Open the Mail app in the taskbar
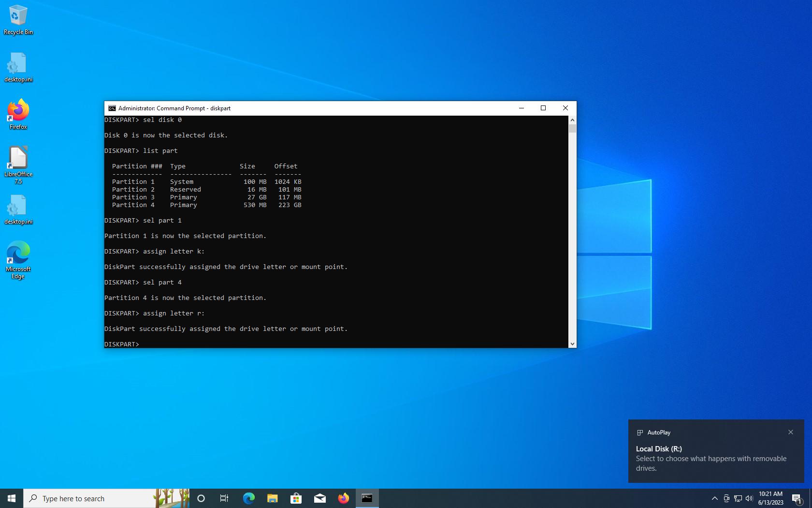812x508 pixels. [x=319, y=498]
